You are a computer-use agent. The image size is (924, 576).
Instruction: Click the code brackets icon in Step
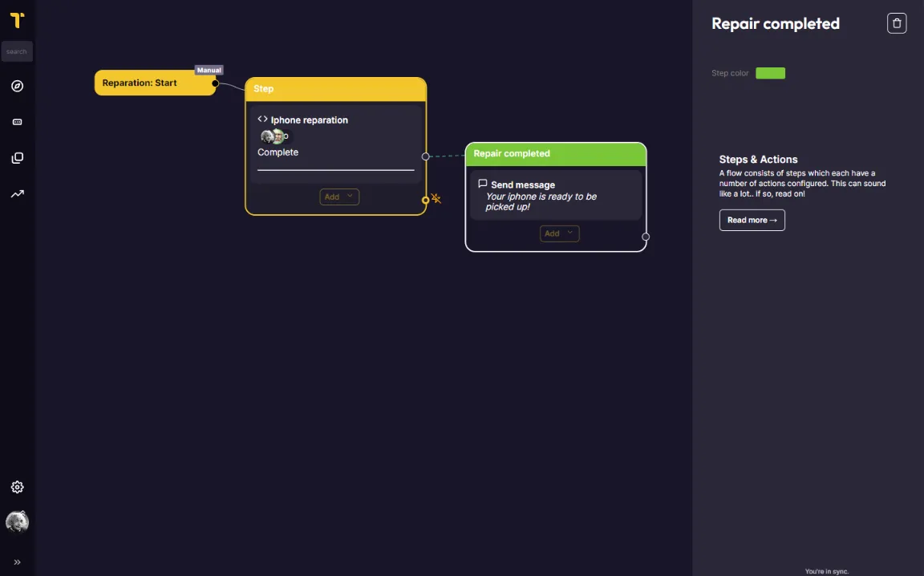(263, 119)
